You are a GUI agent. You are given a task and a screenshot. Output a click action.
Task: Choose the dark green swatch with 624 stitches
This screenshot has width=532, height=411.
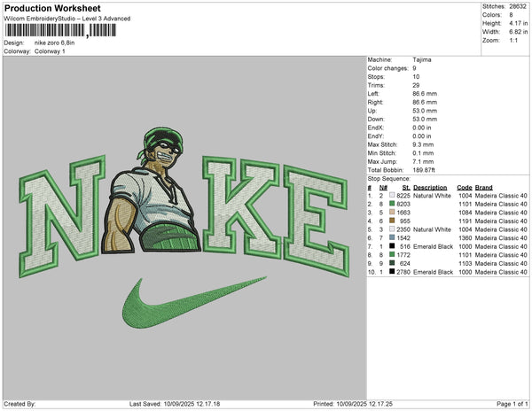[395, 263]
